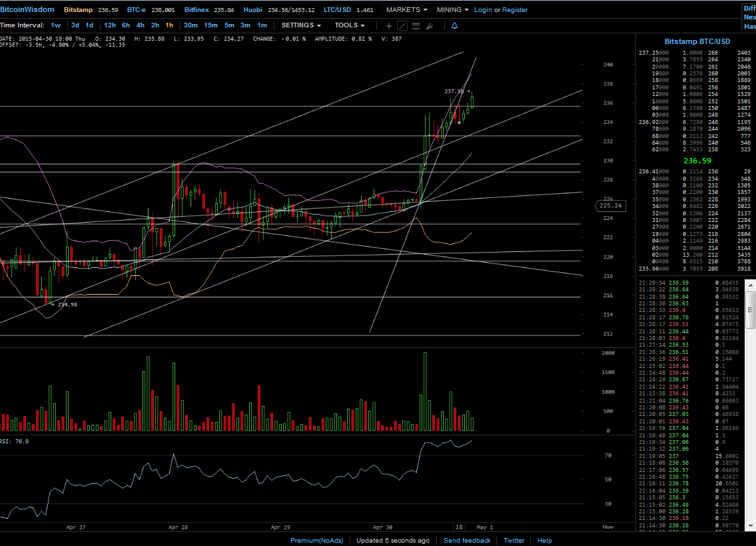Click the 225.24 price marker label
The height and width of the screenshot is (546, 756).
tap(610, 205)
